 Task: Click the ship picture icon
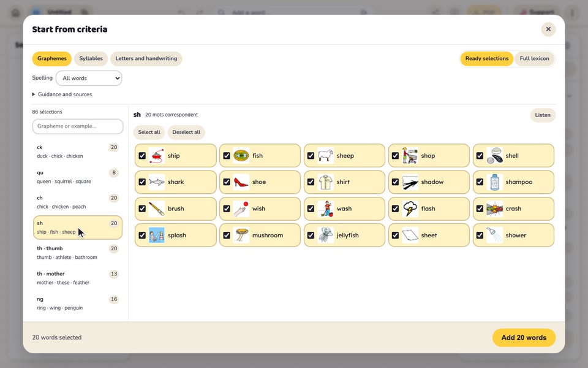pos(157,155)
